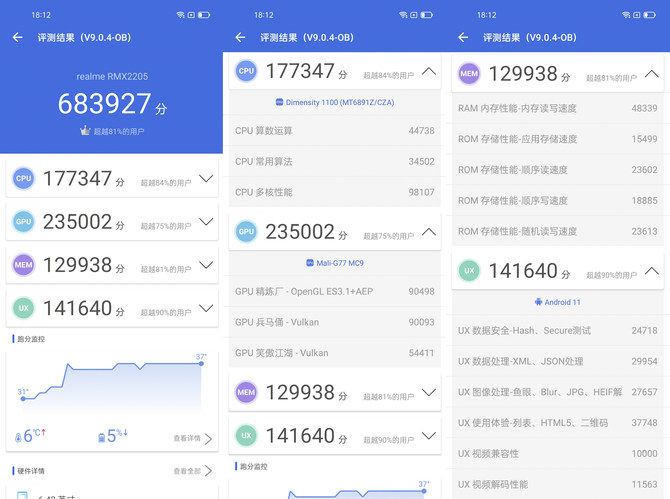Select the UX 视频兼容性 row
Image resolution: width=670 pixels, height=499 pixels.
click(558, 453)
